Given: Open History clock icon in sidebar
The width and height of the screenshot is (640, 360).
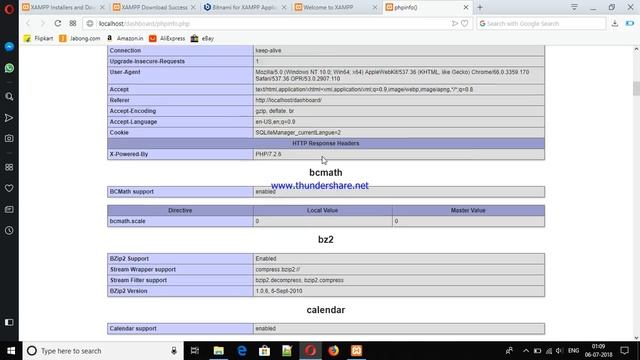Looking at the screenshot, I should point(9,230).
